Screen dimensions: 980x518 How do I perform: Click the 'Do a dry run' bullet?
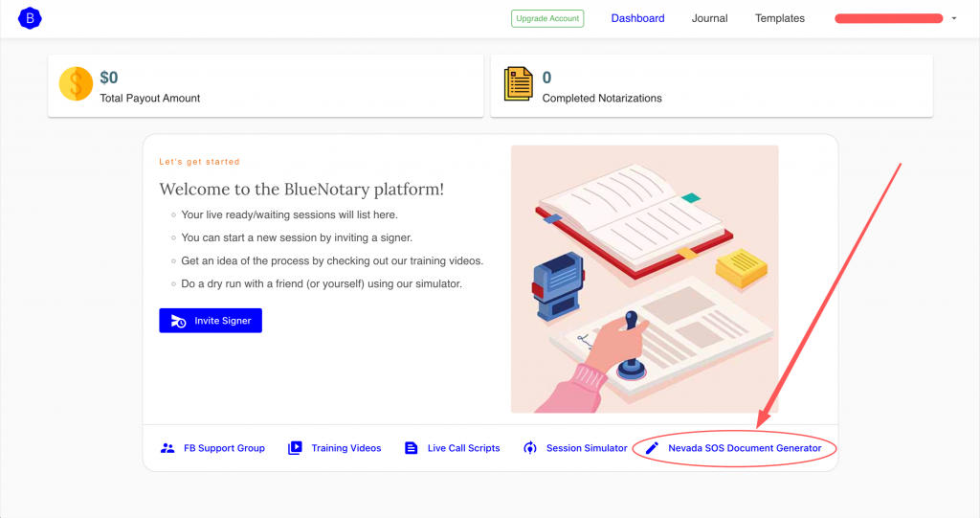[x=322, y=284]
